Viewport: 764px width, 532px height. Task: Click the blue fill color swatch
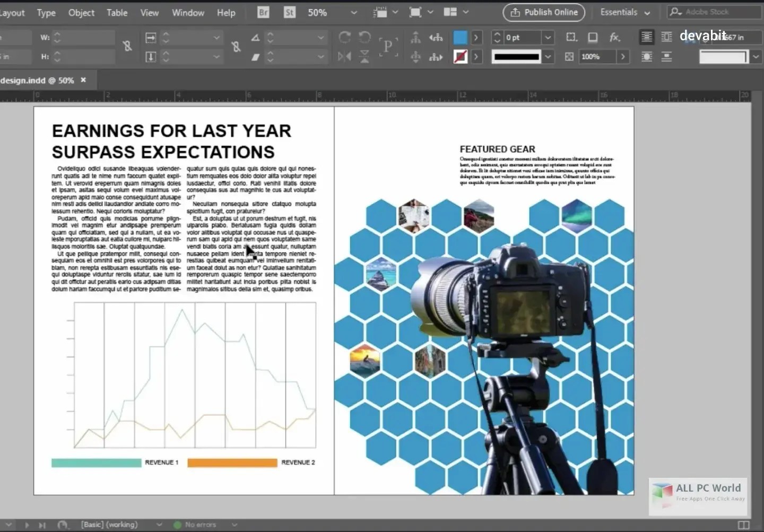click(461, 37)
